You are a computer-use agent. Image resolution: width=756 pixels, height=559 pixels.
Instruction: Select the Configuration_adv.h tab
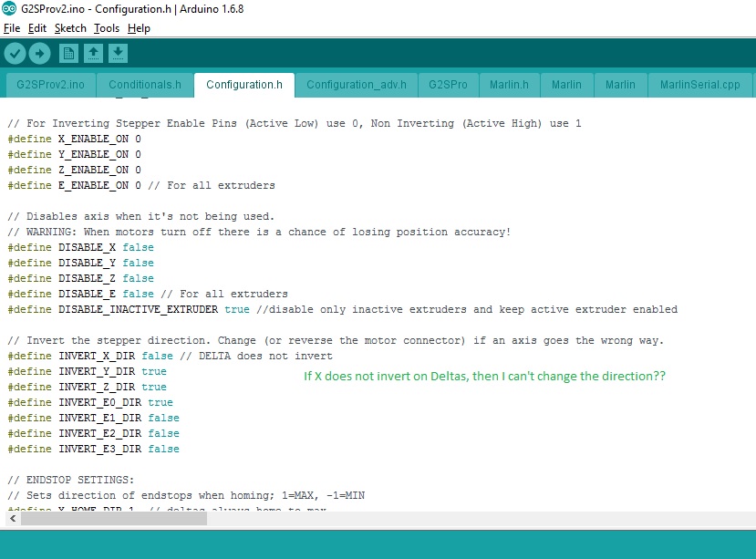tap(356, 85)
